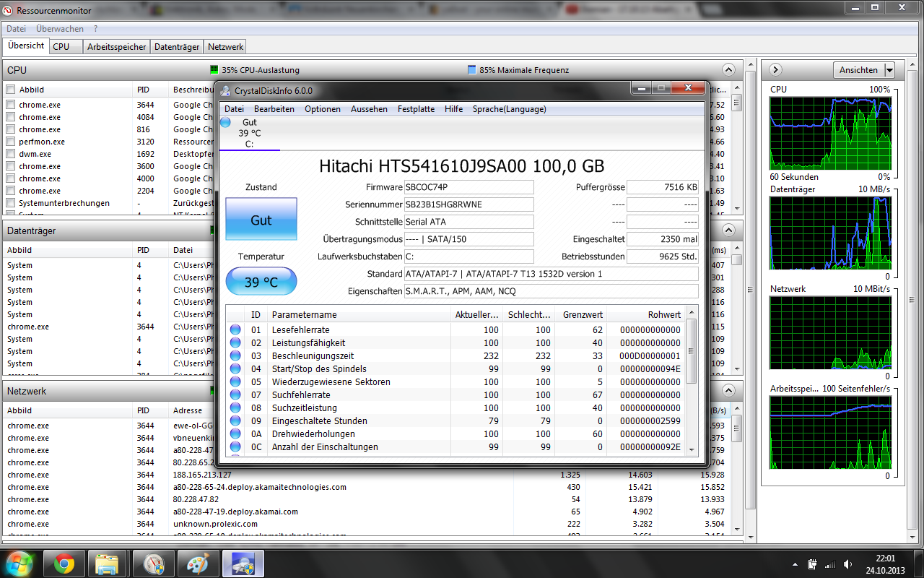Open the Aussehen menu in CrystalDiskInfo

(x=370, y=109)
